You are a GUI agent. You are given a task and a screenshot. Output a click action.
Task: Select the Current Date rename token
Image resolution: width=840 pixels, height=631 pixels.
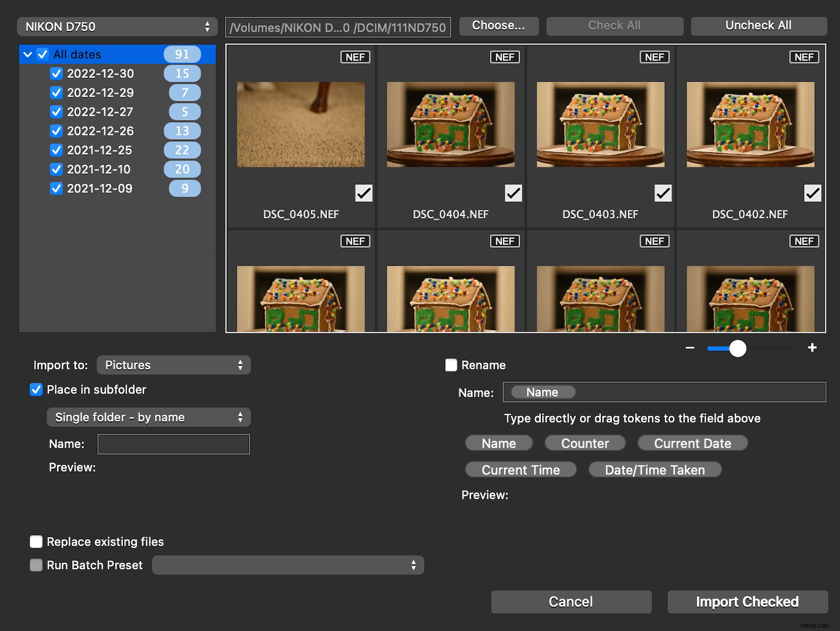coord(693,443)
